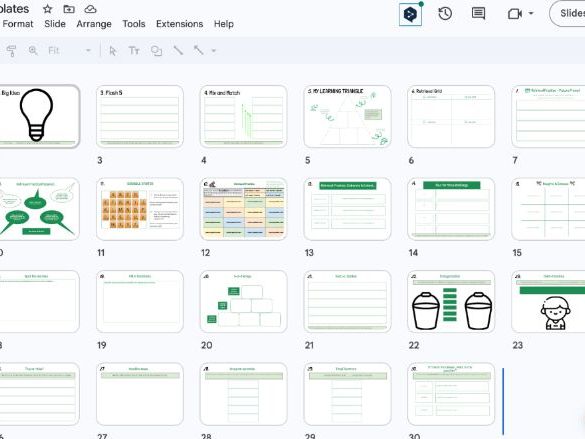Open the Arrange menu
This screenshot has height=439, width=585.
point(94,24)
